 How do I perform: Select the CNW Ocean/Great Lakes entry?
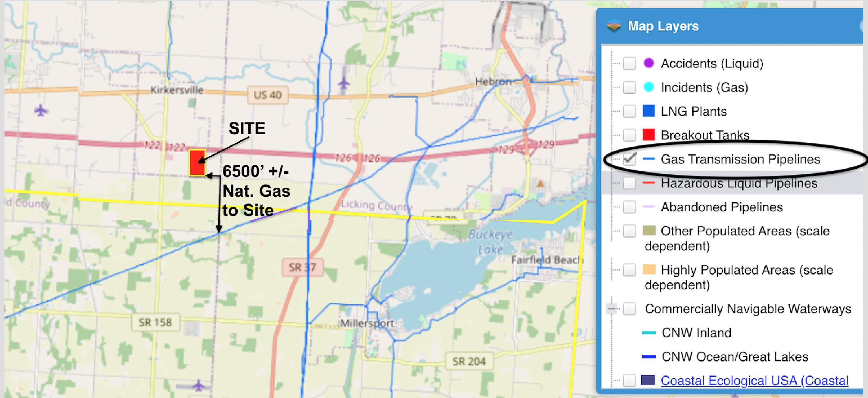[735, 357]
